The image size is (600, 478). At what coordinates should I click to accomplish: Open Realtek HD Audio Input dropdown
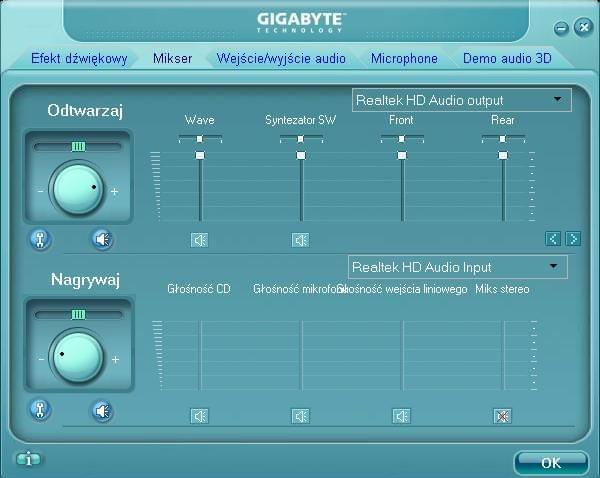(458, 267)
